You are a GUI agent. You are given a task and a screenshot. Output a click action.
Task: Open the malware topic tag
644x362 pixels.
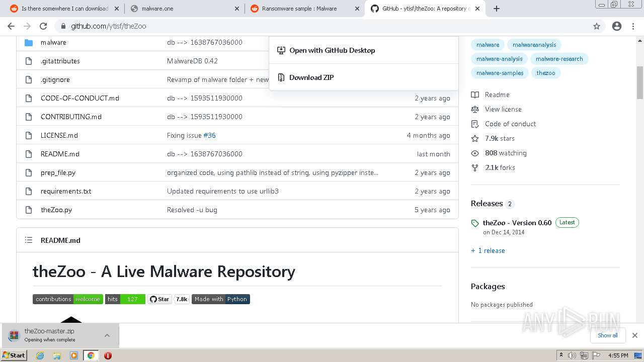[x=488, y=45]
